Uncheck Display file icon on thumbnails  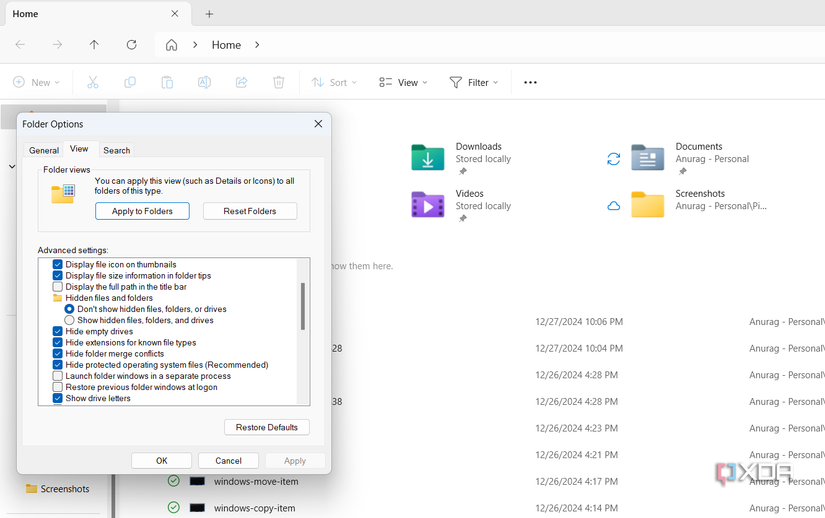click(x=58, y=265)
